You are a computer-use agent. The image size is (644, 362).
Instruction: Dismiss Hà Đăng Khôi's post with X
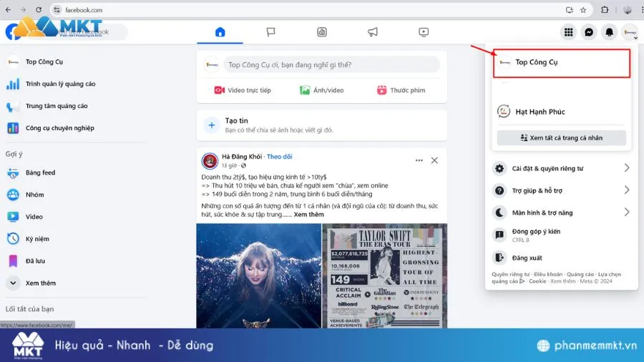tap(434, 160)
